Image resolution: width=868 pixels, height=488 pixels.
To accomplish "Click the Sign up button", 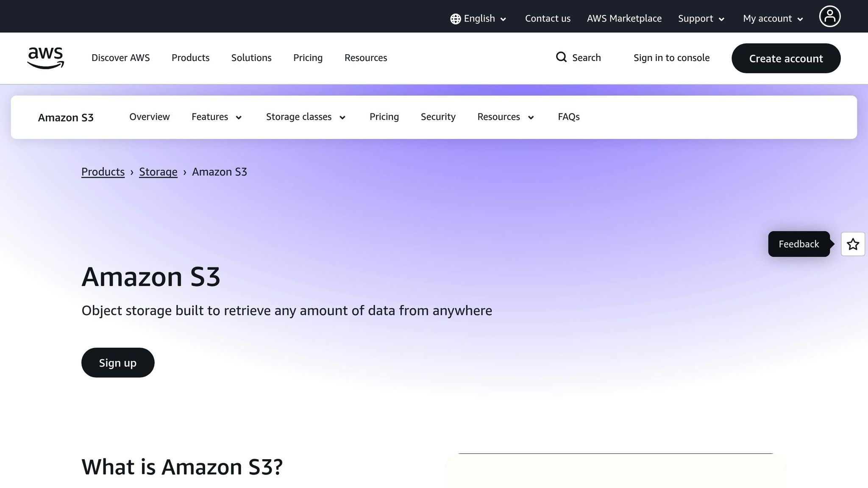I will click(118, 363).
